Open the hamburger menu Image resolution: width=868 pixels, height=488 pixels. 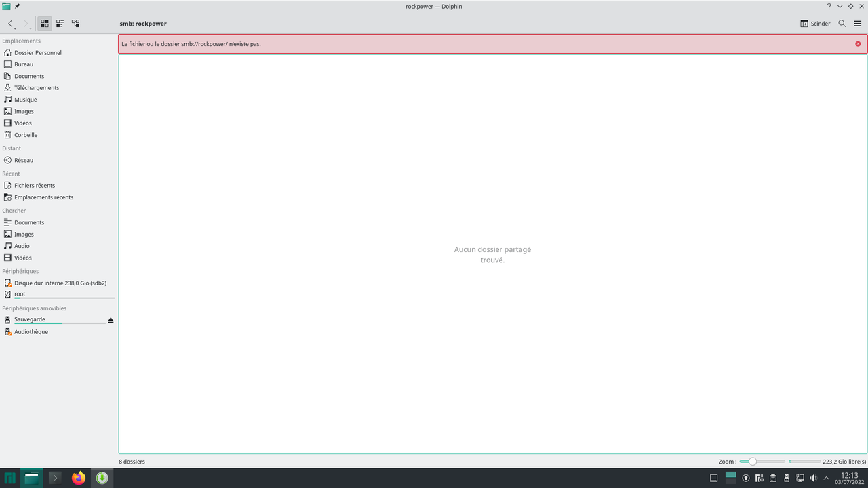[858, 24]
